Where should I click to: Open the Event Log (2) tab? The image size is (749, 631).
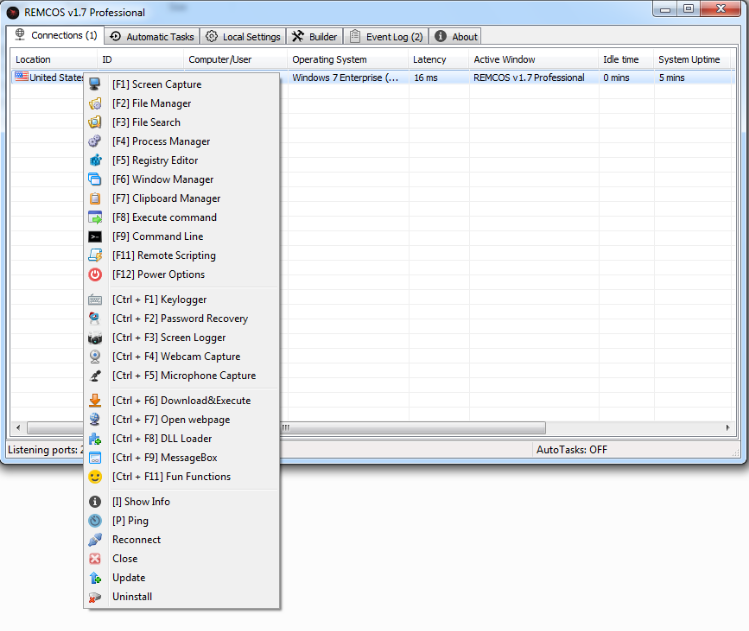tap(386, 37)
